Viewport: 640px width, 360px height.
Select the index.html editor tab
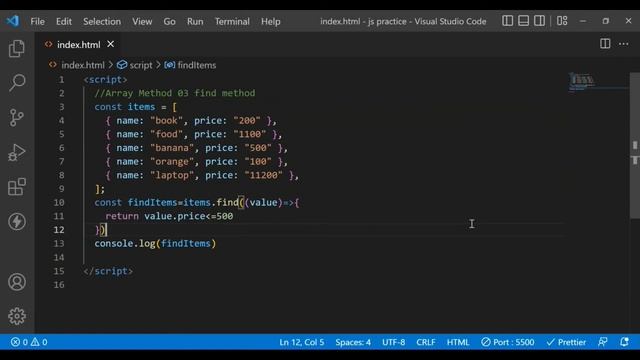[x=78, y=44]
